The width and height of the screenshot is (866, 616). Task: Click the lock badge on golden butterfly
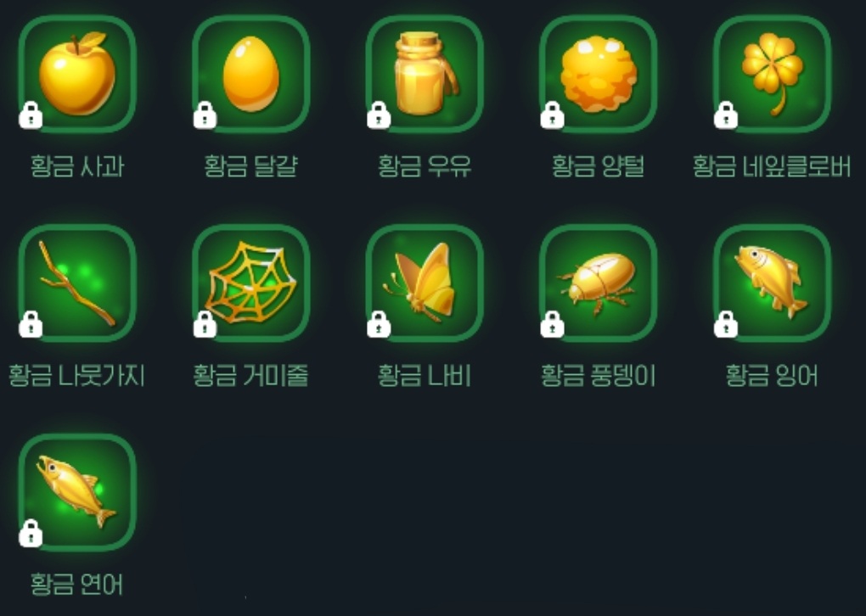pos(379,324)
